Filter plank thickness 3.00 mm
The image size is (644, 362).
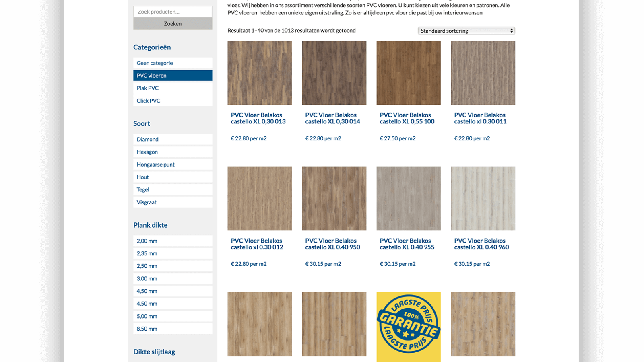click(173, 278)
